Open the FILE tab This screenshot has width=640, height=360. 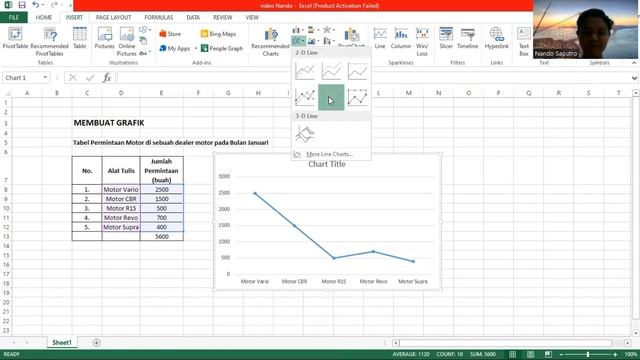coord(14,18)
